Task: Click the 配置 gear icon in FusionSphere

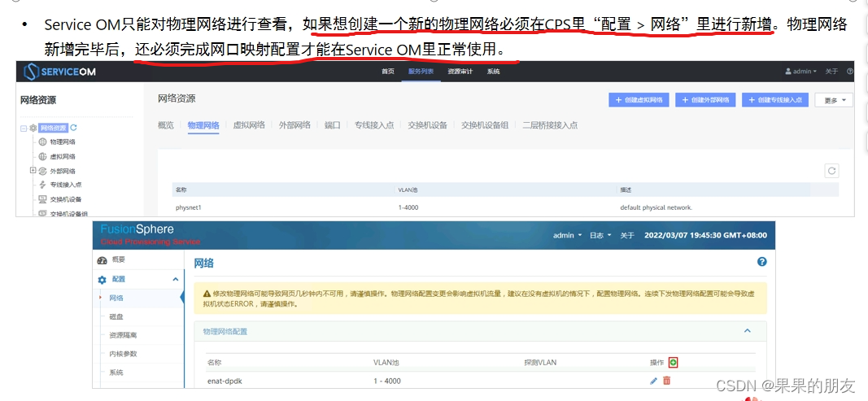Action: [x=102, y=280]
